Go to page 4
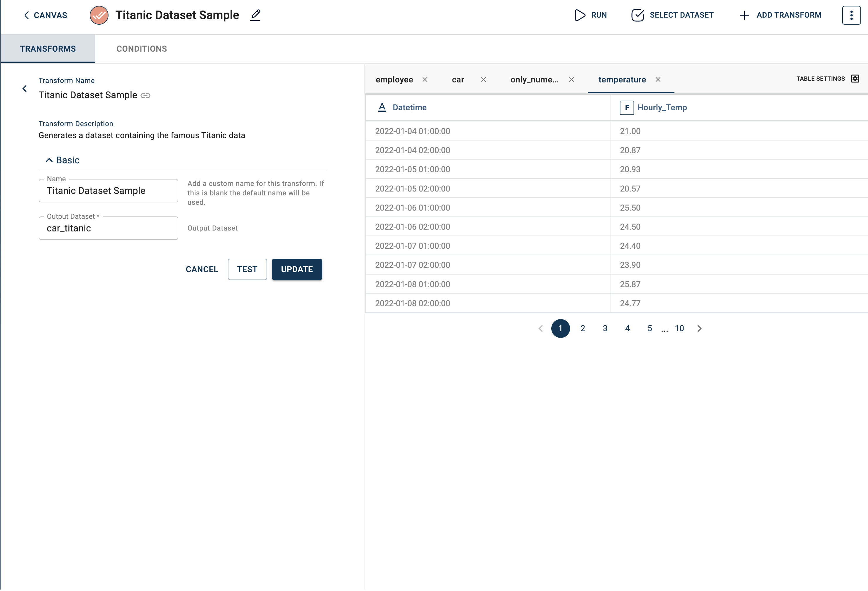This screenshot has height=591, width=868. [x=628, y=328]
